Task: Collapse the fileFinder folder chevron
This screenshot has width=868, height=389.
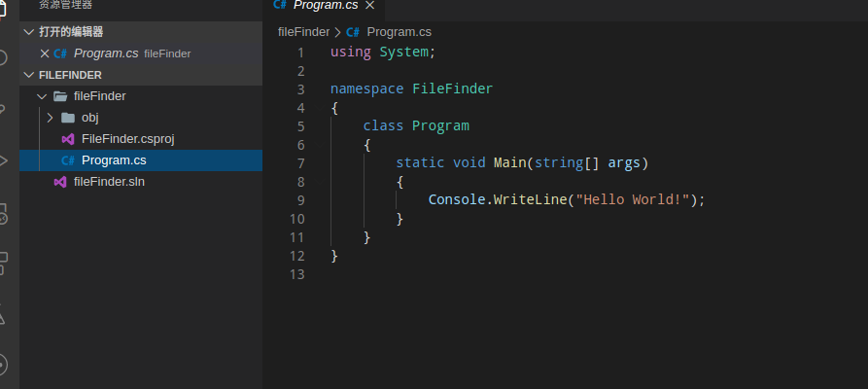Action: point(41,96)
